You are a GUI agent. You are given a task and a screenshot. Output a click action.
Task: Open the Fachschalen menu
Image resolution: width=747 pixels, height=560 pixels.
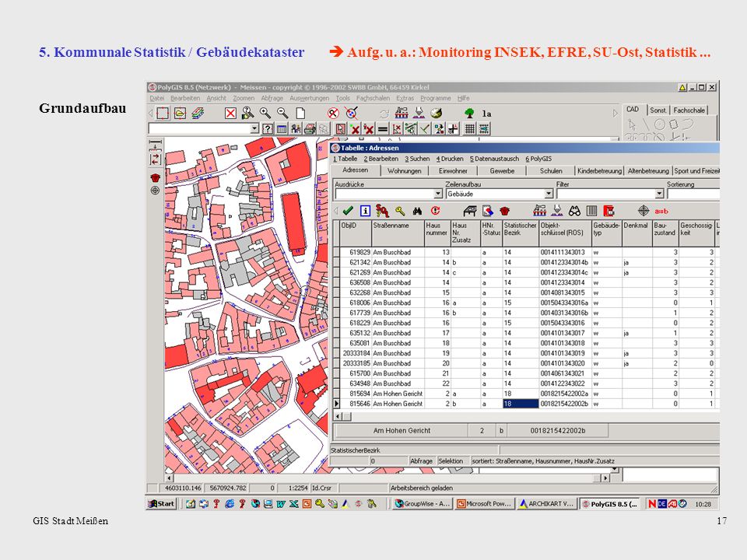coord(373,98)
